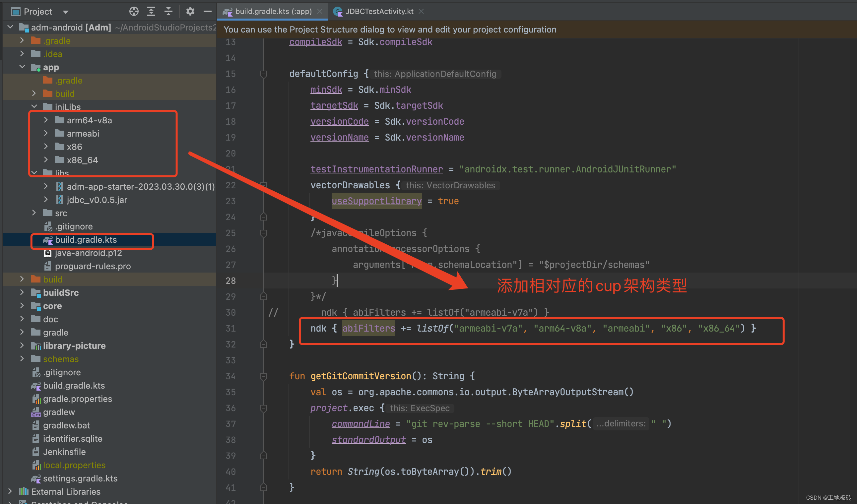Toggle fold marker at getGitCommitVersion line 34

click(x=264, y=376)
